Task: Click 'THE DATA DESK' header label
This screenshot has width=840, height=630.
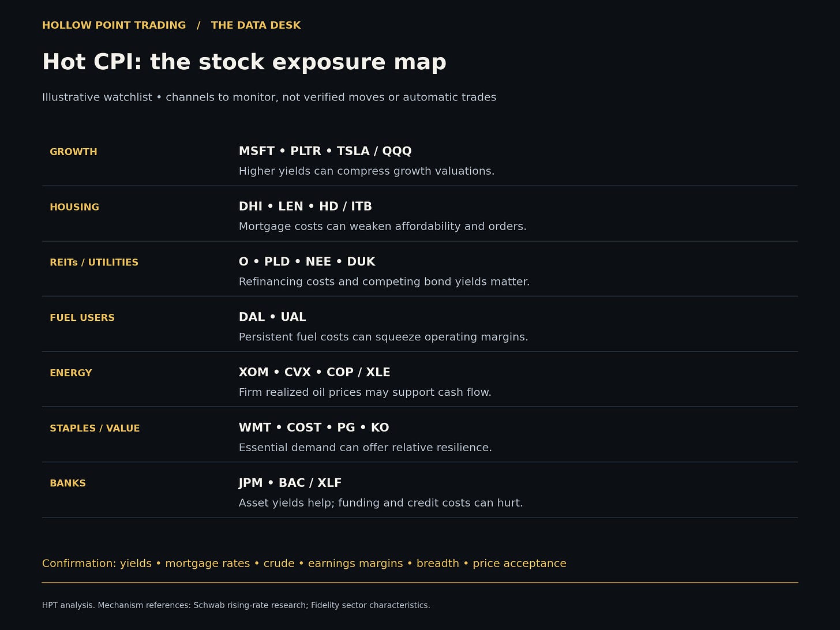Action: coord(256,25)
